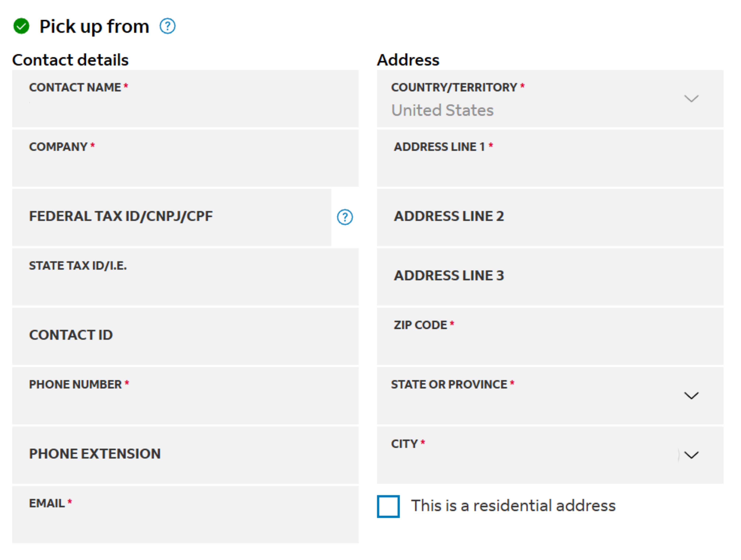Image resolution: width=741 pixels, height=560 pixels.
Task: Select the Federal Tax ID/CNPJ/CPF field
Action: [171, 217]
